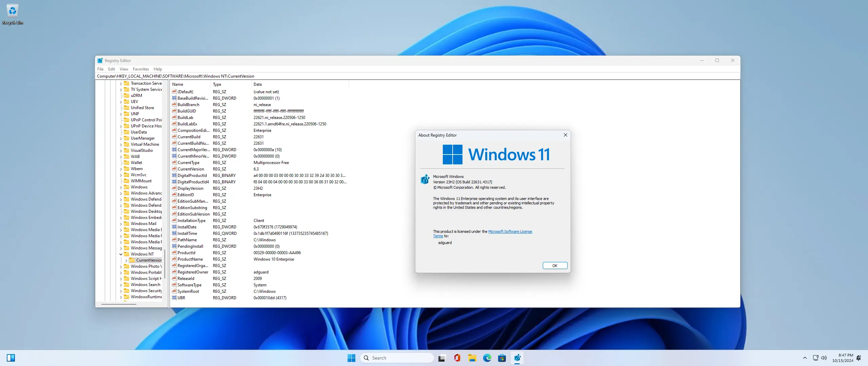Open Task View from the taskbar

point(441,358)
